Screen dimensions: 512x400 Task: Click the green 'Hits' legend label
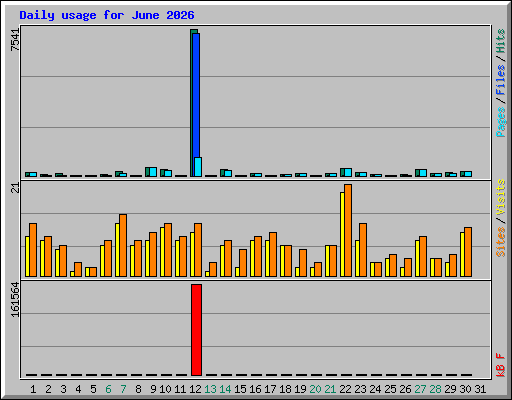[x=501, y=41]
